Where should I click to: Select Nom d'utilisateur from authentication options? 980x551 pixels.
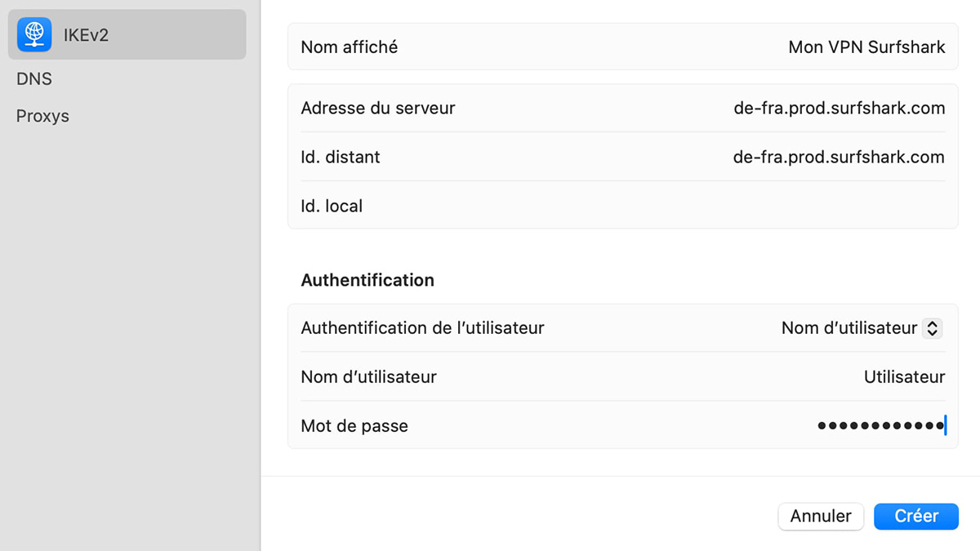click(861, 327)
